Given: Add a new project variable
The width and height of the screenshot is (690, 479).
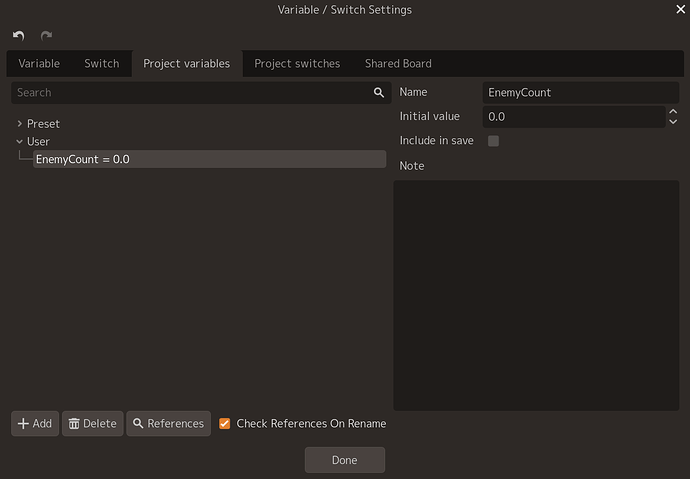Looking at the screenshot, I should pyautogui.click(x=35, y=424).
